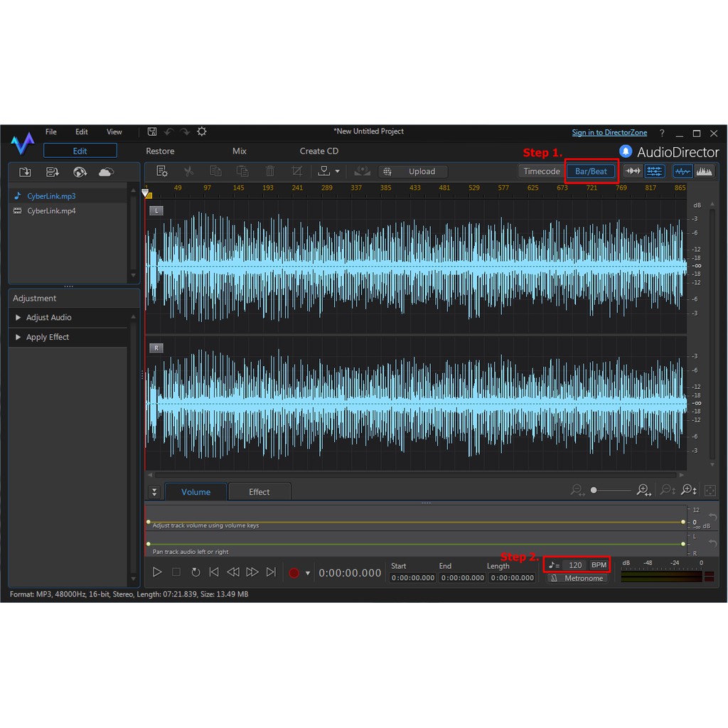Open the View menu
728x728 pixels.
[x=114, y=132]
